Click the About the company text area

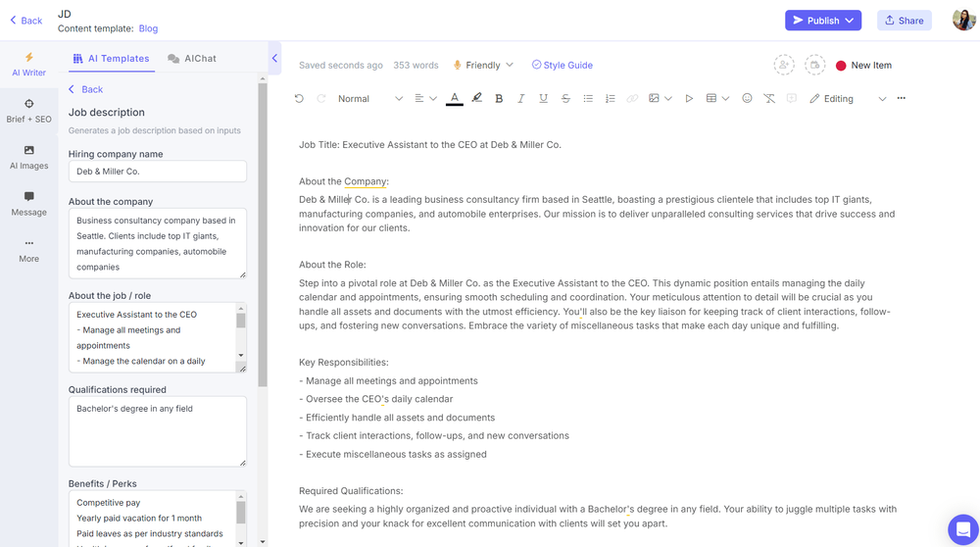[x=158, y=243]
